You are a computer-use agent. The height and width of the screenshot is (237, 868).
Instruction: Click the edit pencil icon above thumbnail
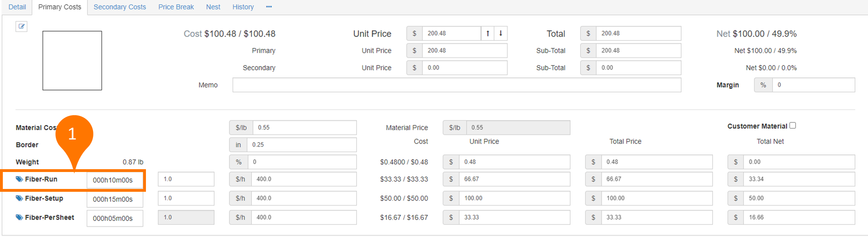tap(21, 27)
